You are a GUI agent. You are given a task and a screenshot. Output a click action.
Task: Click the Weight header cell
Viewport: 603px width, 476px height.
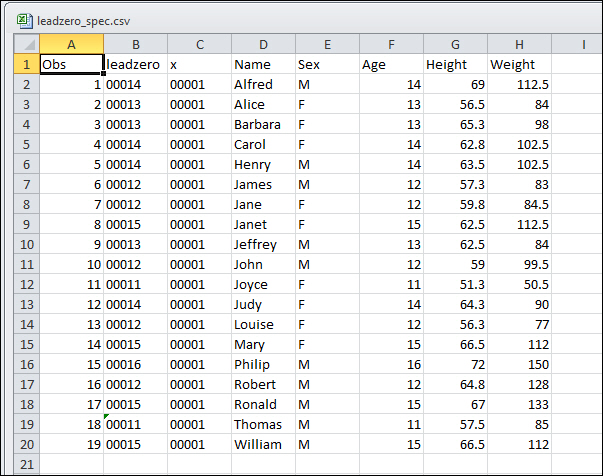[519, 64]
